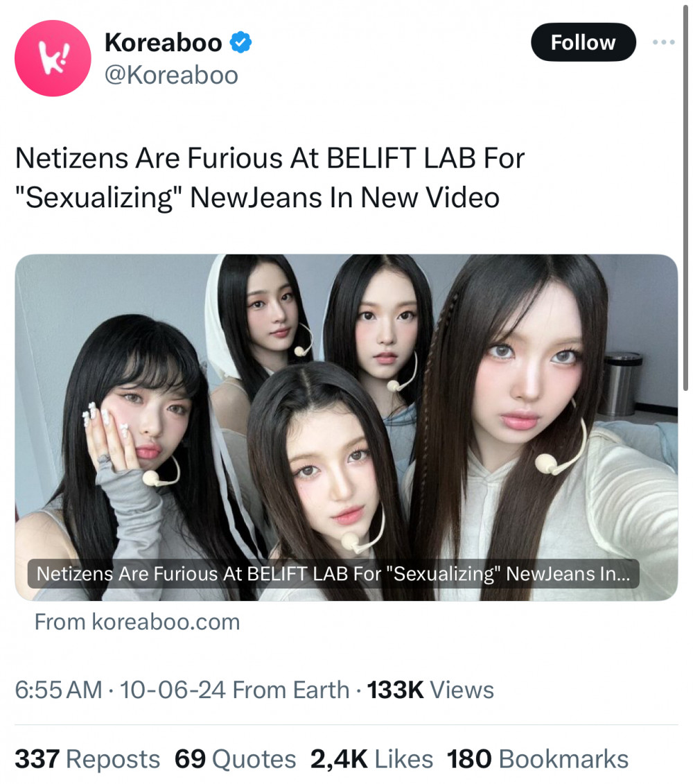693x784 pixels.
Task: Follow the Koreaboo account
Action: 583,42
